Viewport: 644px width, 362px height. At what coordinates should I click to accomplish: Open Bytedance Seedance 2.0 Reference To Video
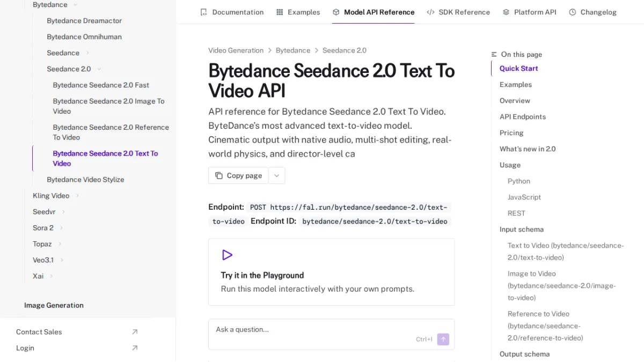pyautogui.click(x=111, y=132)
